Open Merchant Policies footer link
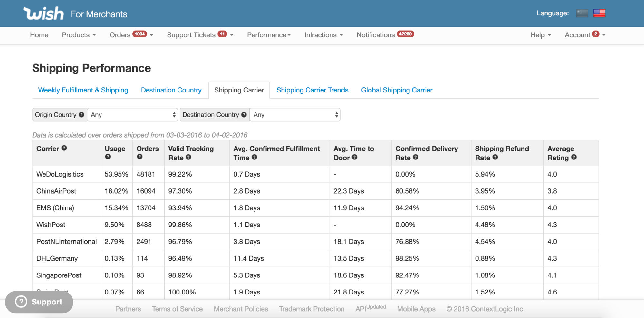Image resolution: width=644 pixels, height=318 pixels. (x=241, y=309)
